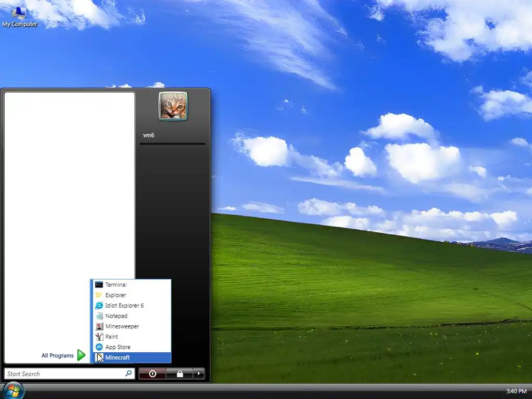Click the Paint brushes icon
532x399 pixels.
tap(99, 337)
